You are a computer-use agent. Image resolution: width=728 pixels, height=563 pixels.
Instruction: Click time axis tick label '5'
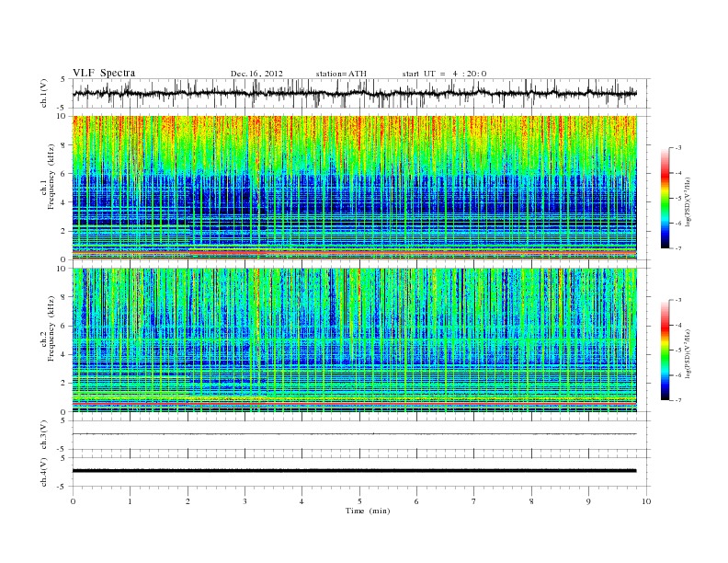[359, 501]
